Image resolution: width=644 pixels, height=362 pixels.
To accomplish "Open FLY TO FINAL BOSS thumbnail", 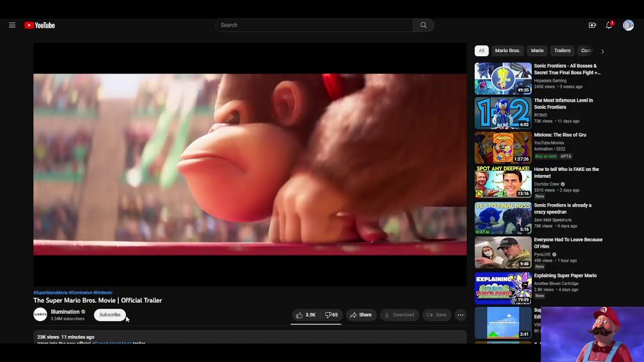I will tap(503, 218).
